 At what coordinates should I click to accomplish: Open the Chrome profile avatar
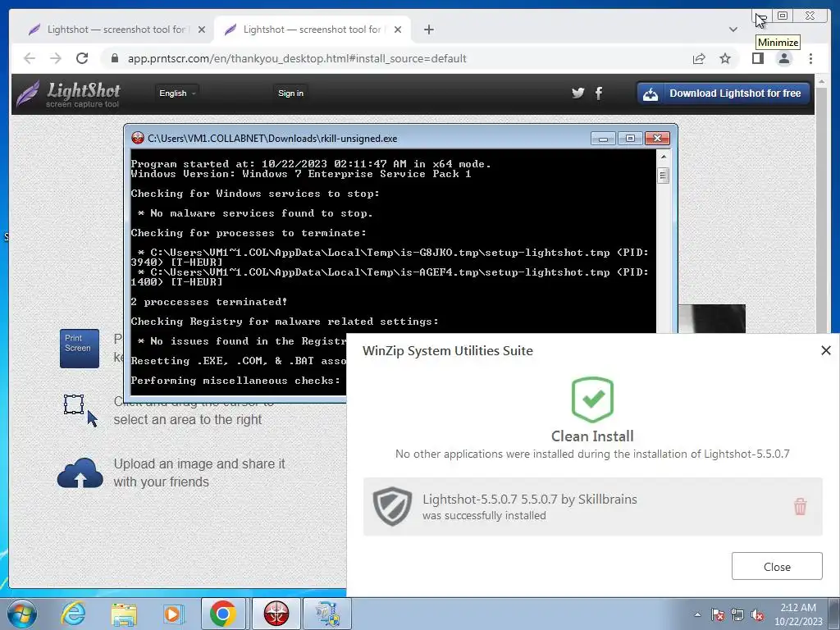[783, 58]
